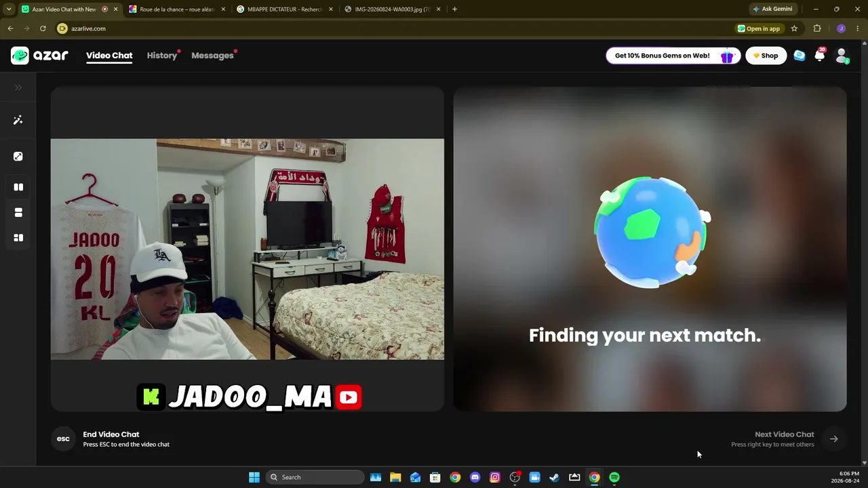The width and height of the screenshot is (868, 488).
Task: Open Steam from the taskbar
Action: pos(554,477)
